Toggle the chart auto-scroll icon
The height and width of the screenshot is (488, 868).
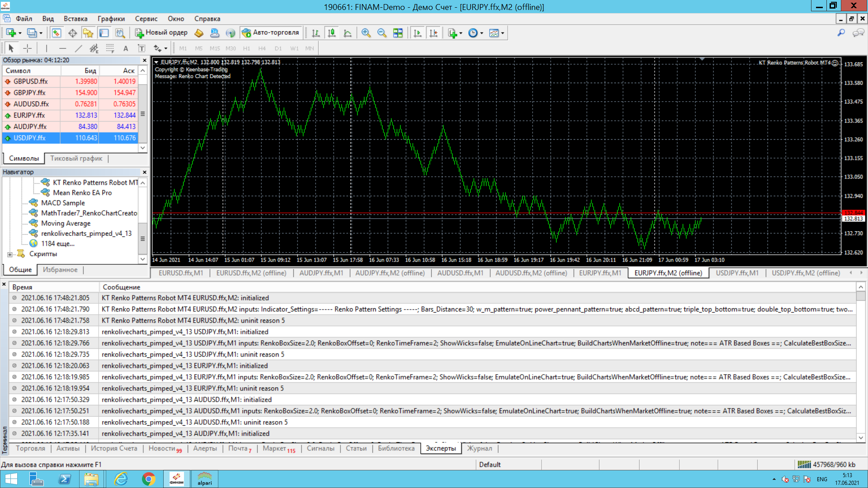click(417, 33)
